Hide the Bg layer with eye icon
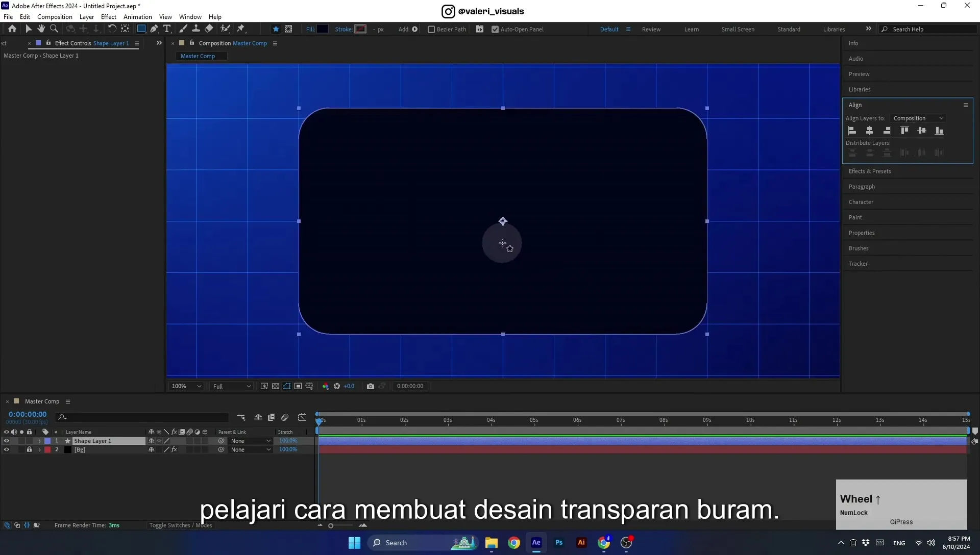This screenshot has width=980, height=555. click(x=7, y=450)
